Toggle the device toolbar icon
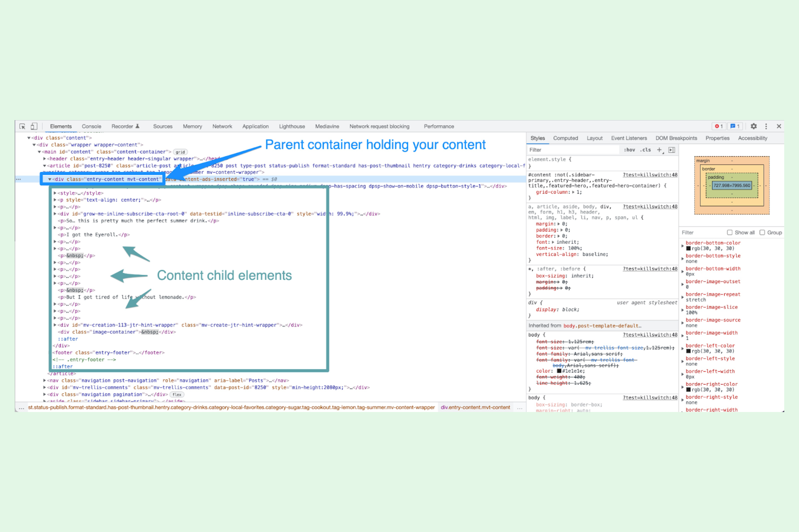The height and width of the screenshot is (532, 799). click(34, 126)
